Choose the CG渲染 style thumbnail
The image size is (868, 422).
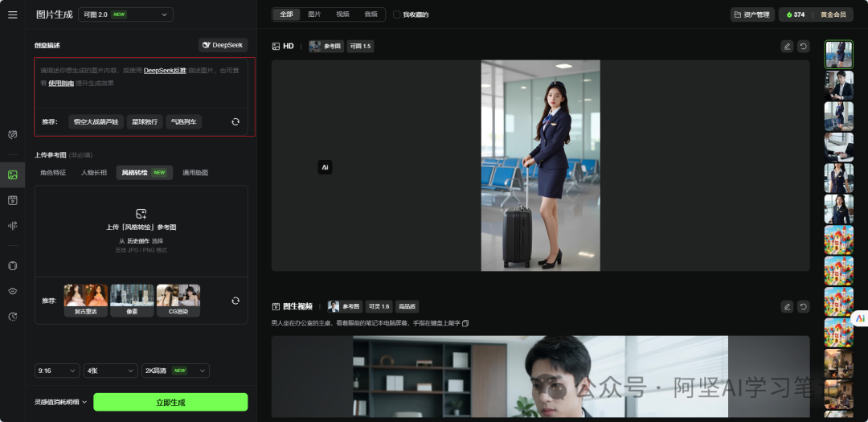(x=178, y=300)
